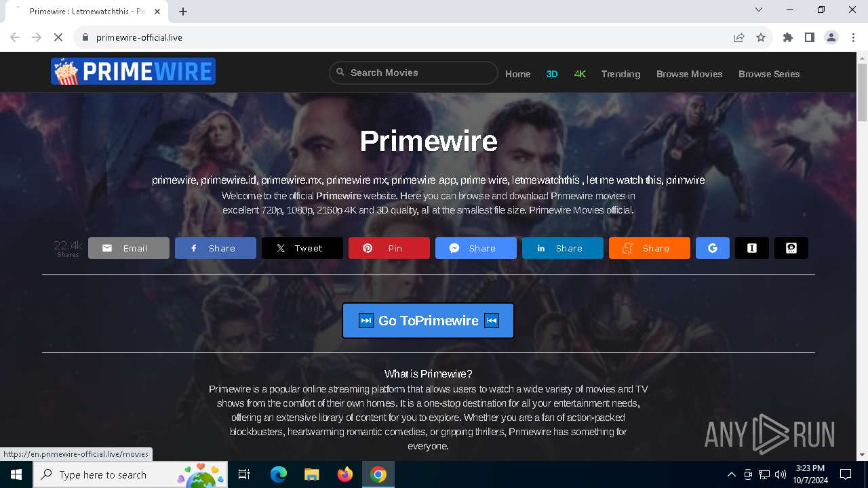The width and height of the screenshot is (868, 488).
Task: Click Go ToPrimewire button
Action: [x=428, y=321]
